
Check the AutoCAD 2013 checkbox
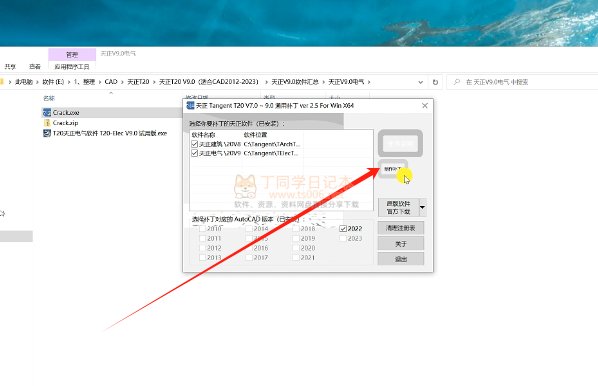[x=203, y=257]
